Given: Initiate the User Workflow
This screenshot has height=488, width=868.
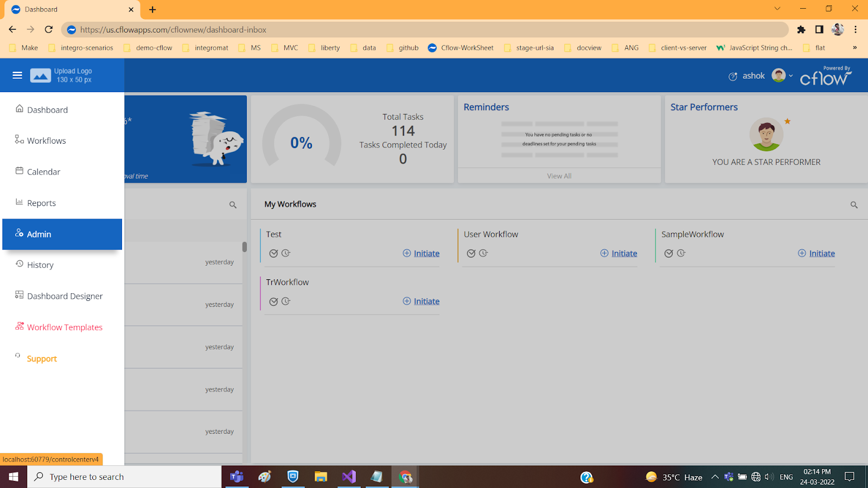Looking at the screenshot, I should click(x=618, y=253).
